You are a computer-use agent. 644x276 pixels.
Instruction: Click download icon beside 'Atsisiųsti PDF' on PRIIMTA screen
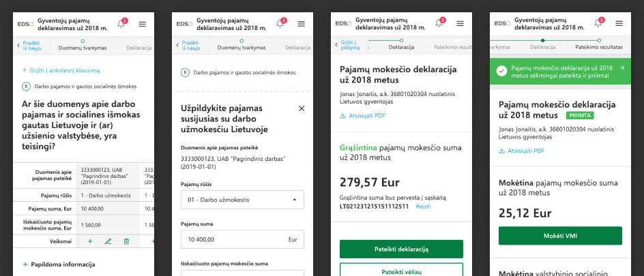pyautogui.click(x=502, y=151)
